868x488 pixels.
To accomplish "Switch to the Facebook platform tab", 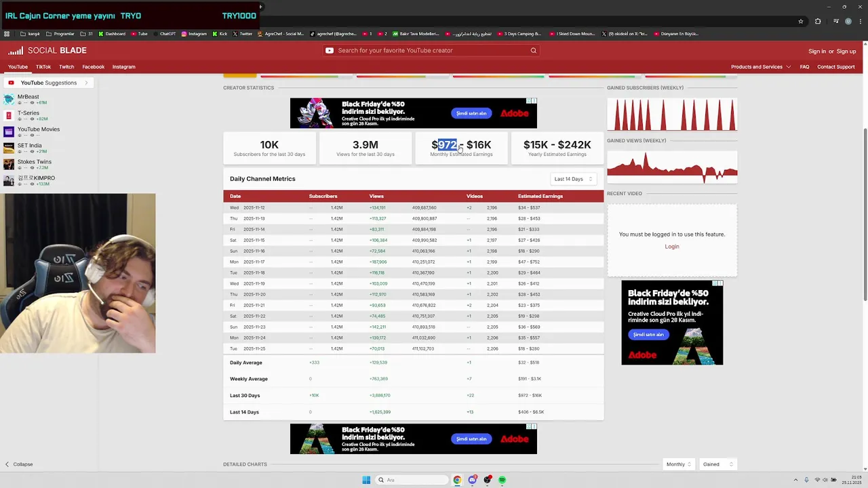I will (x=94, y=67).
